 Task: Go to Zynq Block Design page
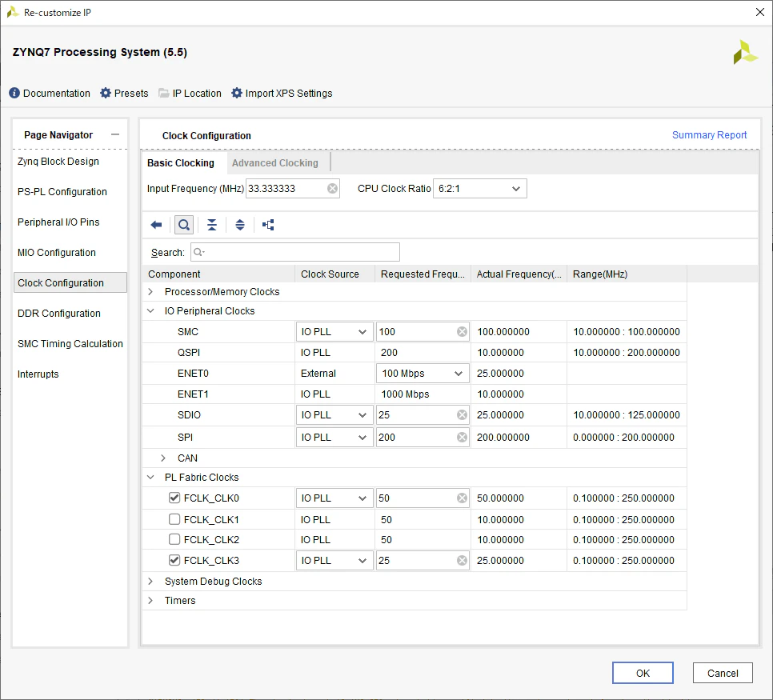(58, 161)
